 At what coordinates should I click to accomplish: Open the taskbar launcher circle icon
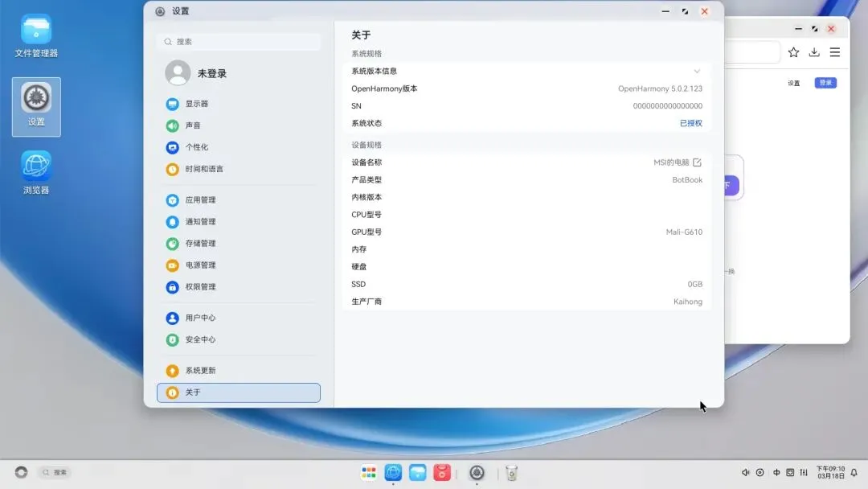pyautogui.click(x=21, y=472)
